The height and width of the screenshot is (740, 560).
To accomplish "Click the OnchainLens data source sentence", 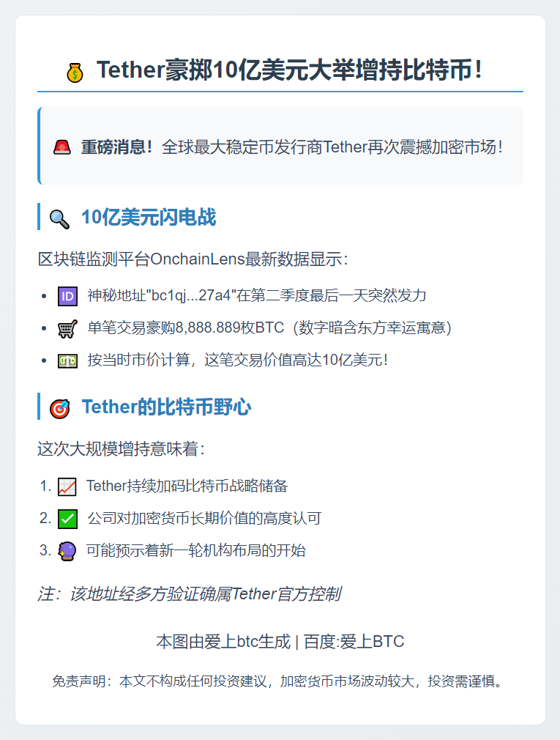I will point(193,259).
